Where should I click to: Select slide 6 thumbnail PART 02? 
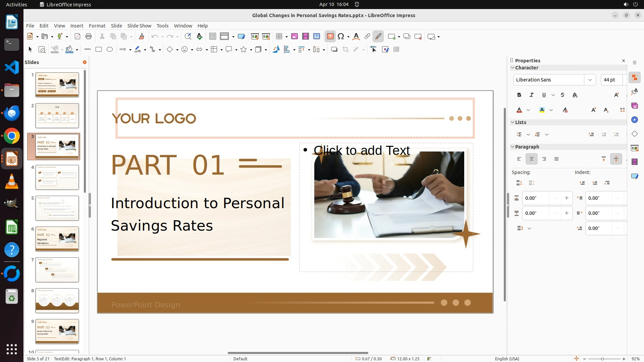57,239
